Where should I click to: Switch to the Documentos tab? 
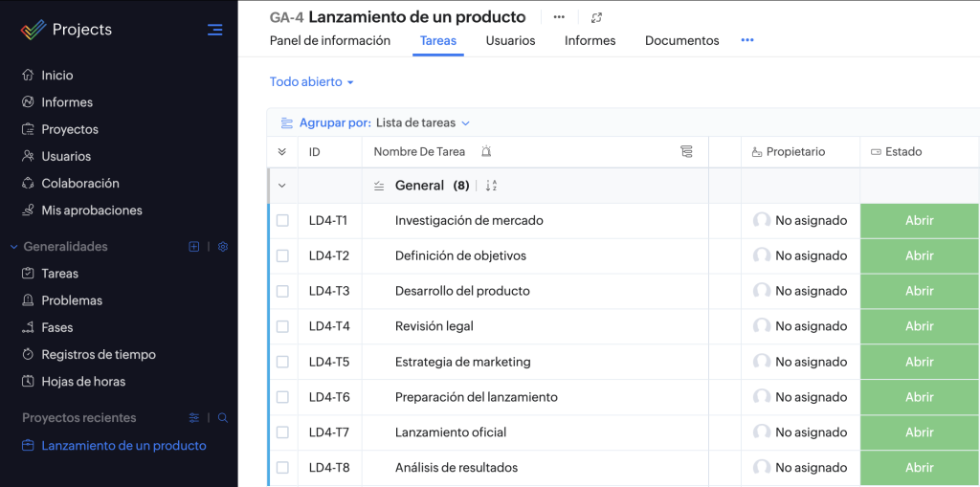[x=681, y=40]
